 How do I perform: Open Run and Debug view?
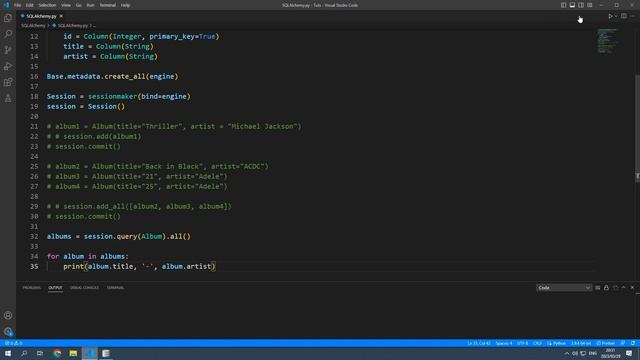coord(8,66)
